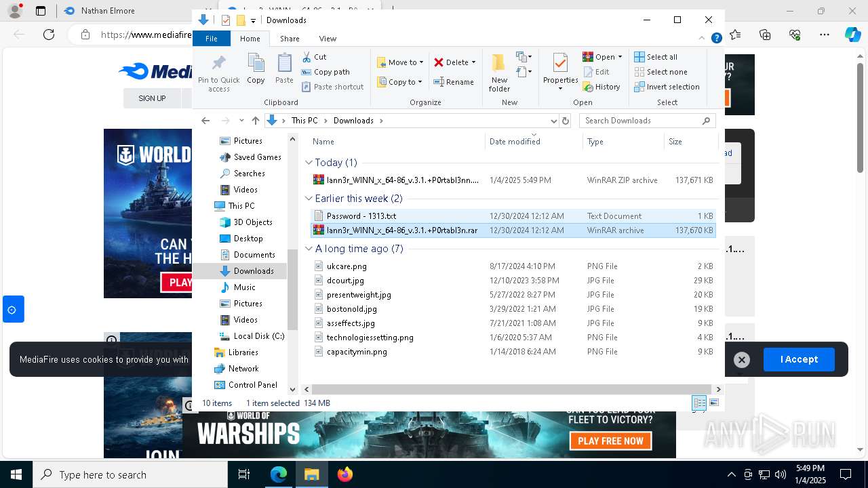Viewport: 868px width, 488px height.
Task: Switch to the Share tab
Action: pos(290,39)
